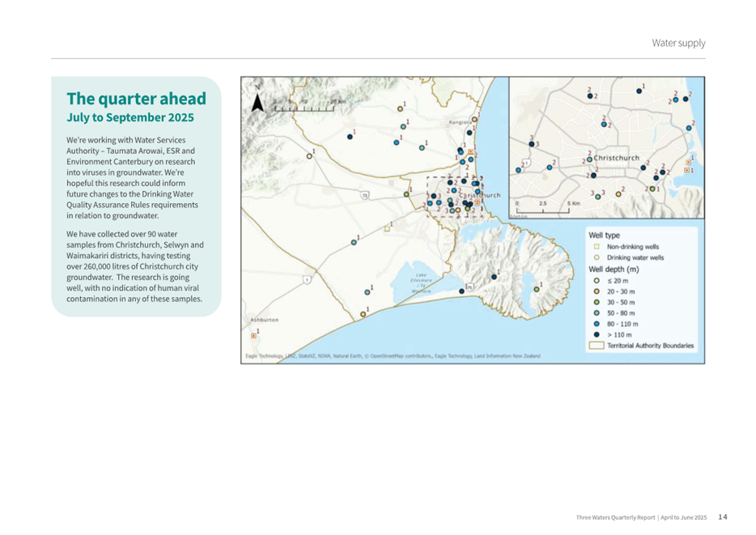The image size is (756, 535).
Task: Click the highway 73 shield on the map
Action: pyautogui.click(x=365, y=195)
